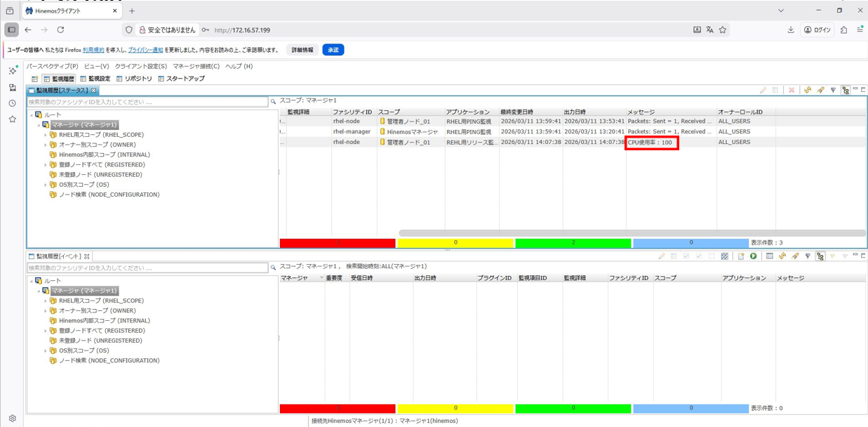The image size is (868, 427).
Task: Open the プライバシー通知 link
Action: pyautogui.click(x=145, y=50)
